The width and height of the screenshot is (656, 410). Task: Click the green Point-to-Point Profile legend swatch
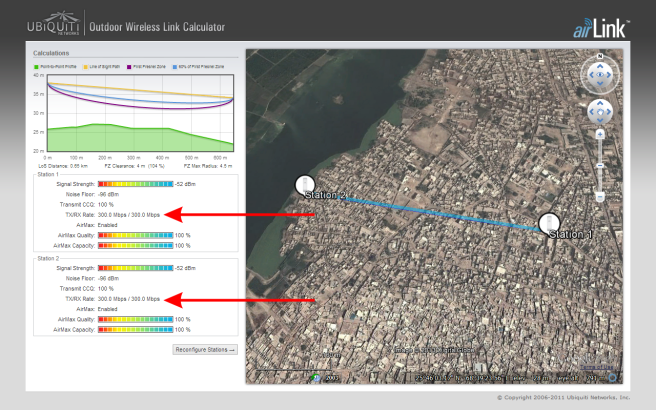pos(37,66)
